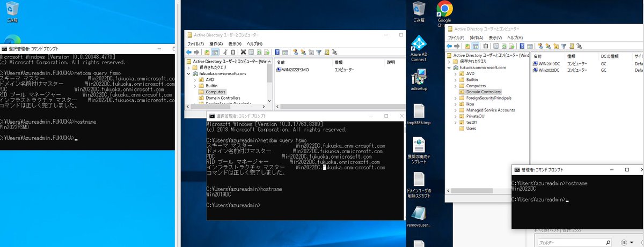
Task: Expand 保存されたクエリ in WIN2022FSMO directory window
Action: pos(188,68)
